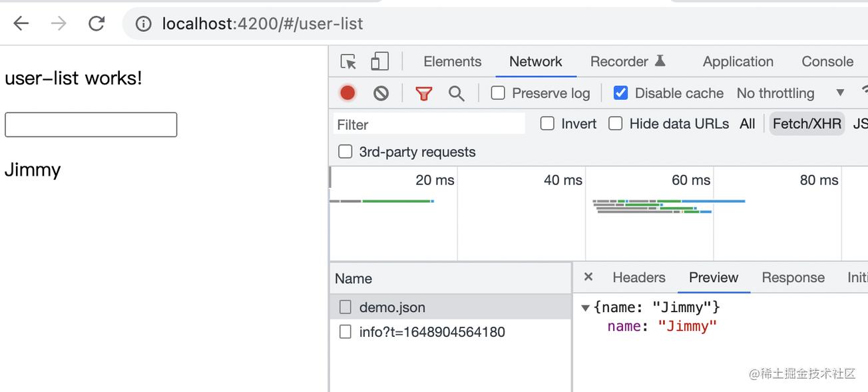The height and width of the screenshot is (392, 868).
Task: Go back to previous page
Action: pyautogui.click(x=21, y=24)
